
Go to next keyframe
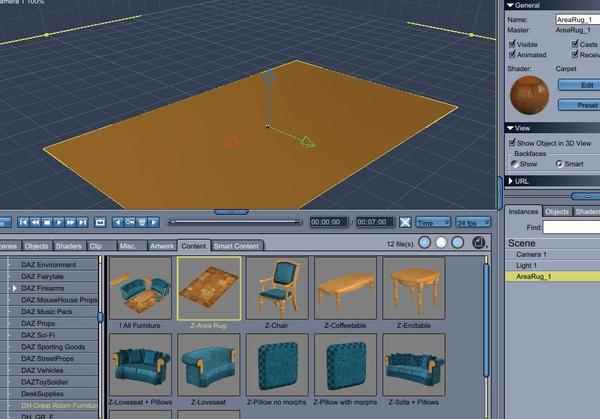[x=153, y=222]
